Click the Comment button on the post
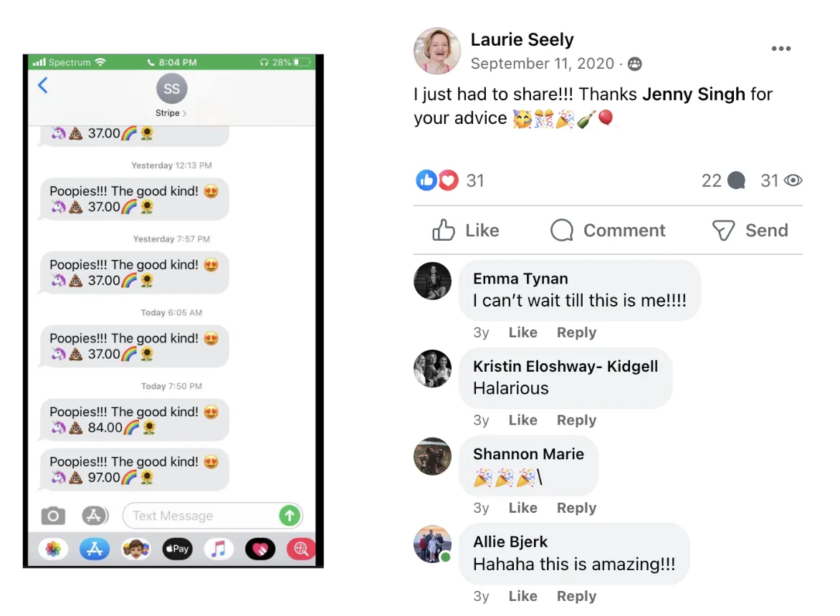The image size is (840, 616). tap(608, 230)
